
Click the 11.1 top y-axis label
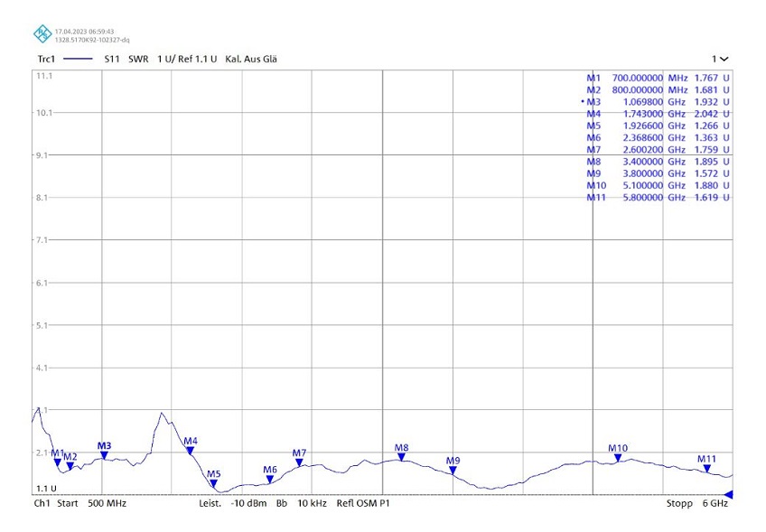[x=44, y=76]
